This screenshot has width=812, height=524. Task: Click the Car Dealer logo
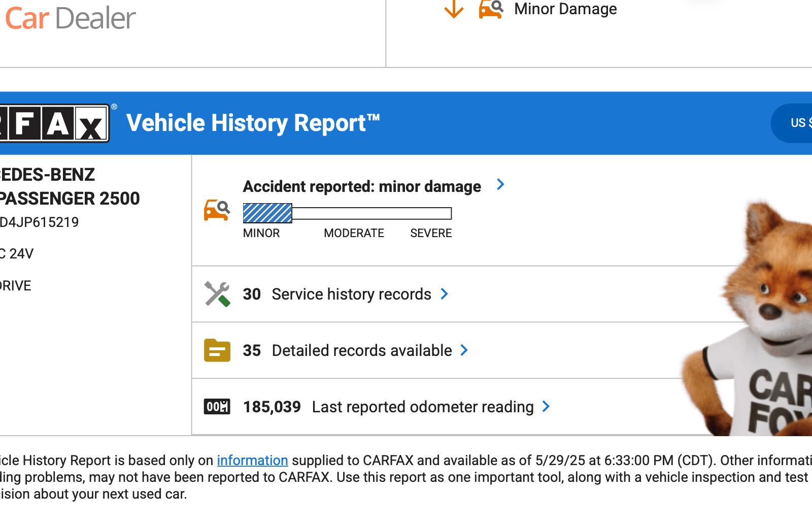70,18
